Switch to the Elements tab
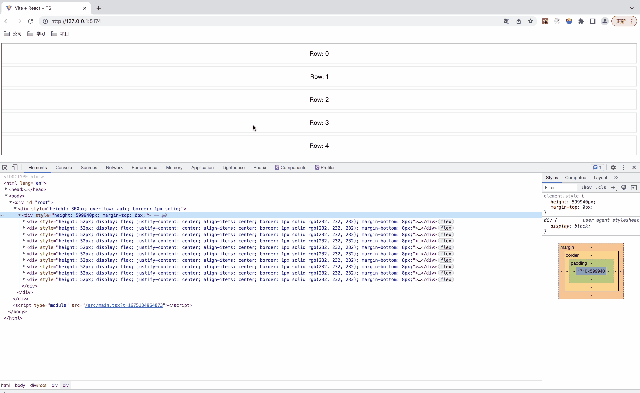Viewport: 640px width, 393px height. pos(38,167)
